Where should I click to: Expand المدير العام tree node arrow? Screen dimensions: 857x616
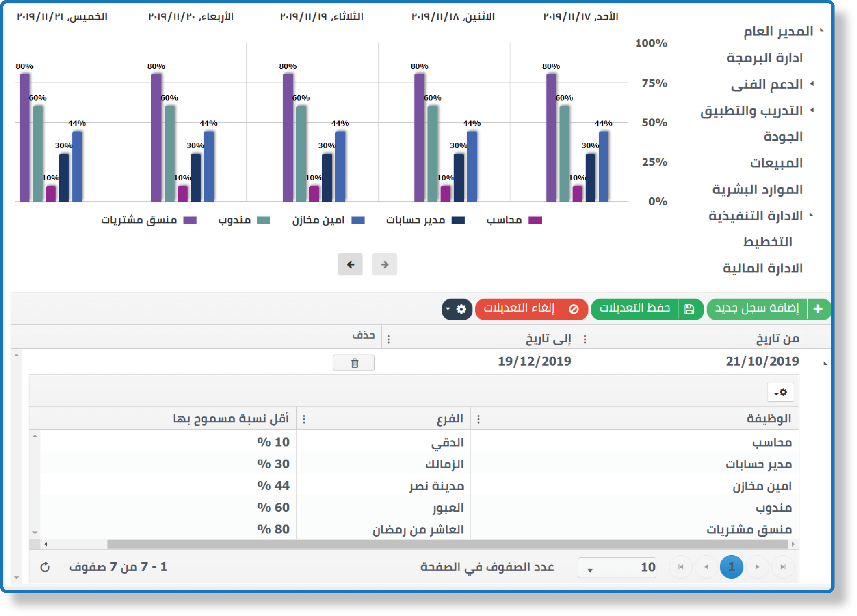coord(822,30)
